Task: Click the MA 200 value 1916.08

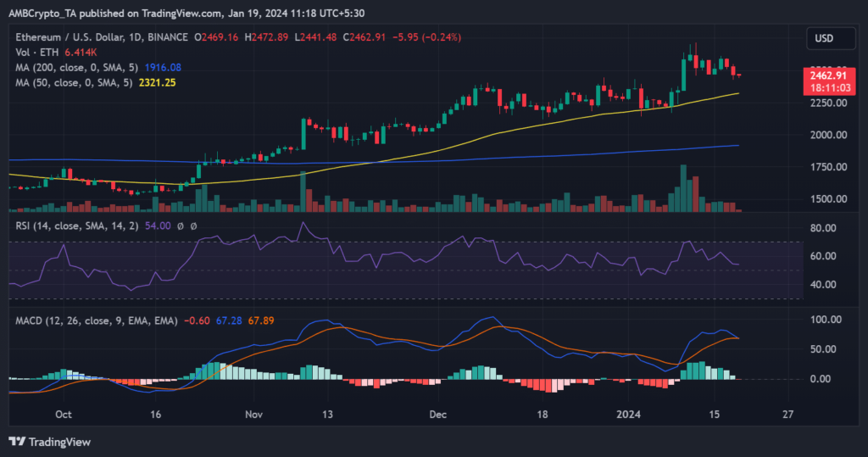Action: [164, 66]
